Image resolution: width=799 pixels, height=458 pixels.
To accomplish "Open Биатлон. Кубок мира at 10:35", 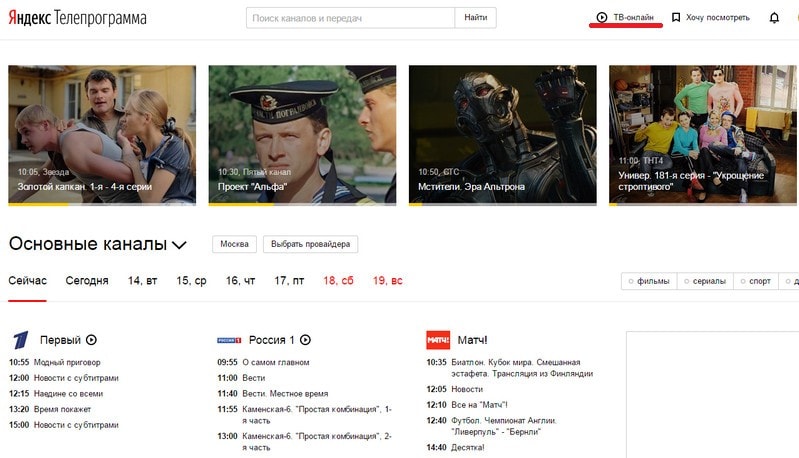I will point(522,368).
